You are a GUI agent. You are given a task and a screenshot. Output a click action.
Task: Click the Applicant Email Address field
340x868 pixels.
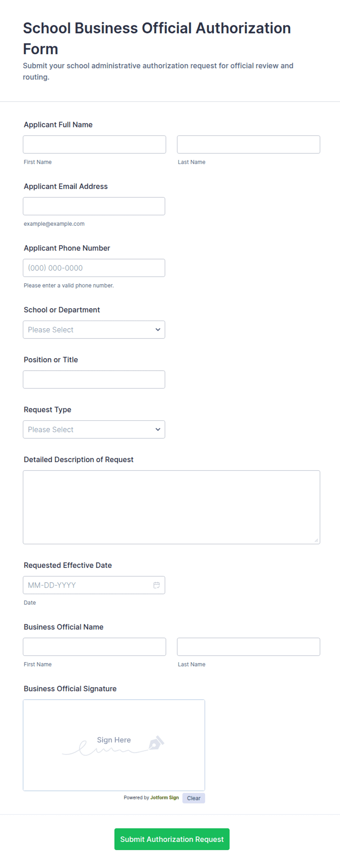(94, 206)
